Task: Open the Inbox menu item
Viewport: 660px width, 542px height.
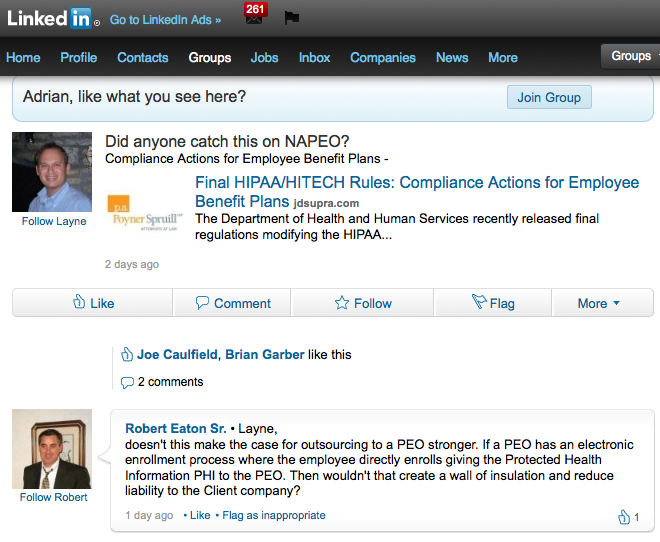Action: [314, 58]
